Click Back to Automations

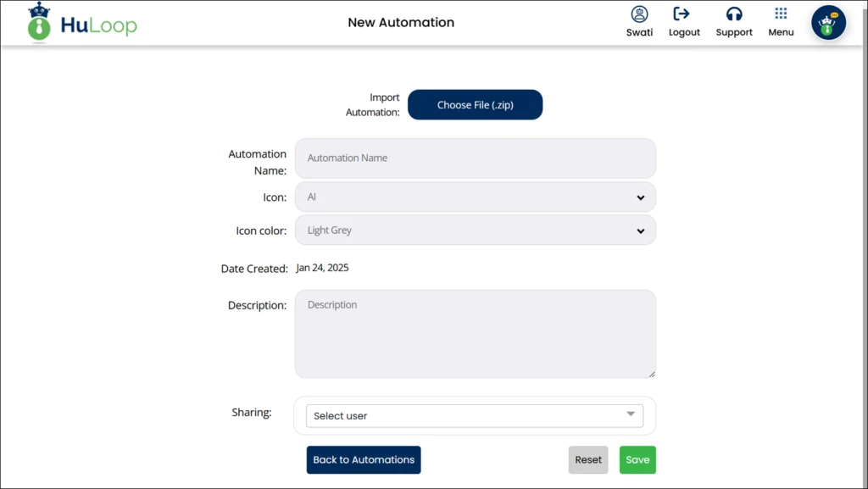tap(363, 459)
